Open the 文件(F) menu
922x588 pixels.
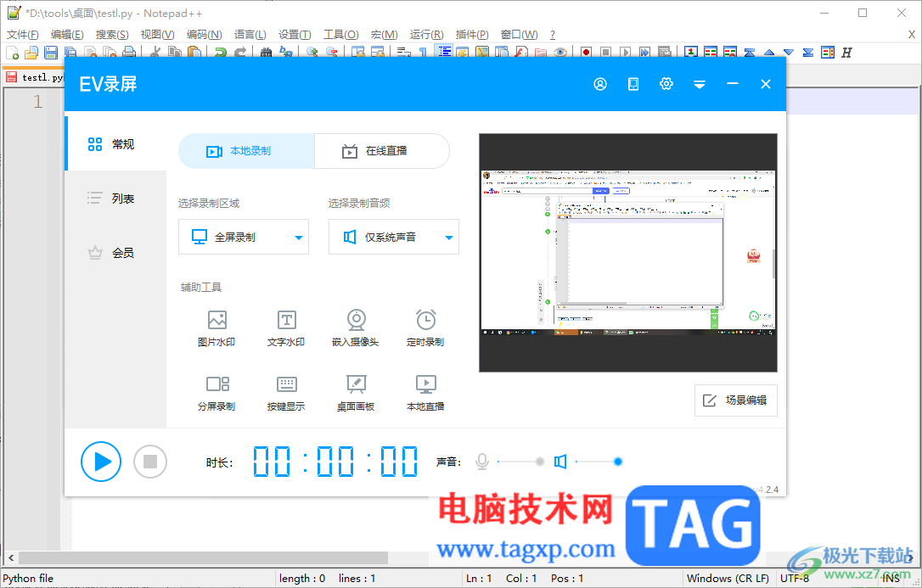(22, 35)
